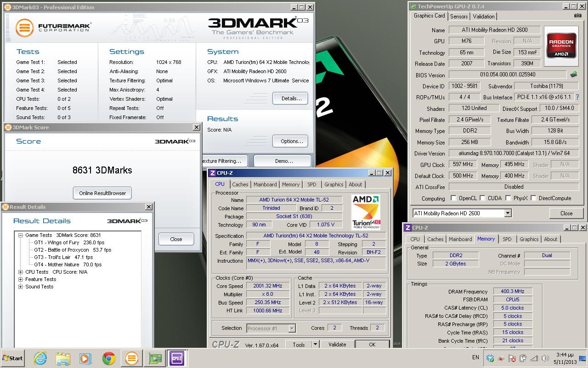The height and width of the screenshot is (368, 588).
Task: Switch to GPU-Z taskbar icon
Action: click(154, 358)
